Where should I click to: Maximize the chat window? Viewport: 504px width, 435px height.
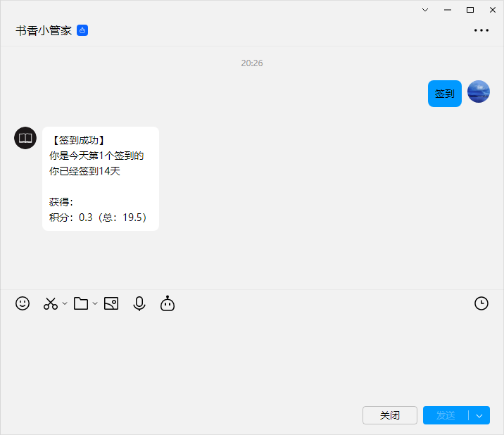pyautogui.click(x=470, y=10)
